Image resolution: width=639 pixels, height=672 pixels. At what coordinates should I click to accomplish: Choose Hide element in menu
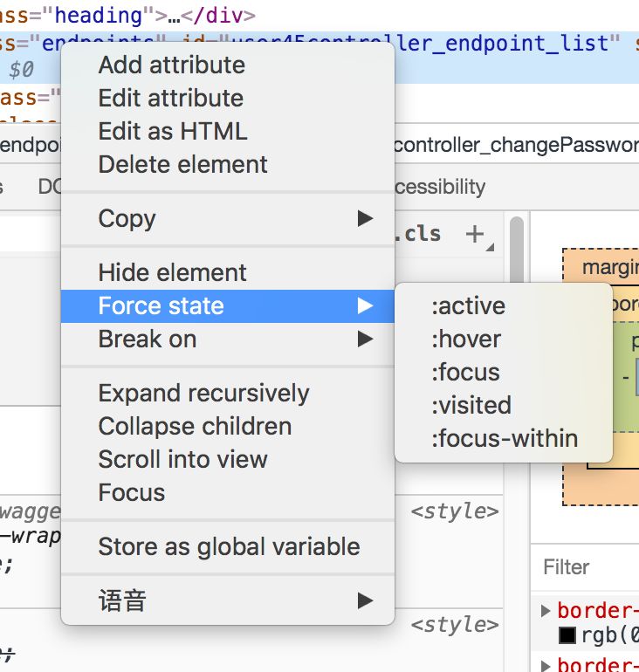pyautogui.click(x=228, y=272)
